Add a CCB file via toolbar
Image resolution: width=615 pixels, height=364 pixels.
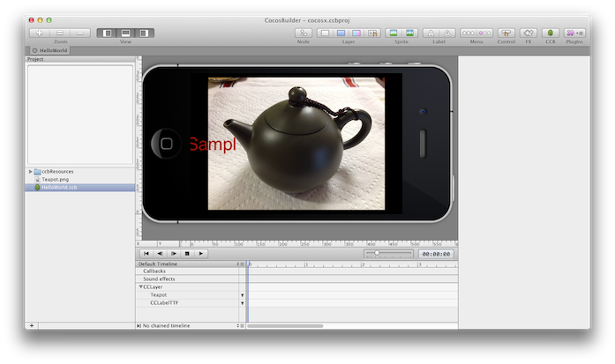pyautogui.click(x=551, y=33)
